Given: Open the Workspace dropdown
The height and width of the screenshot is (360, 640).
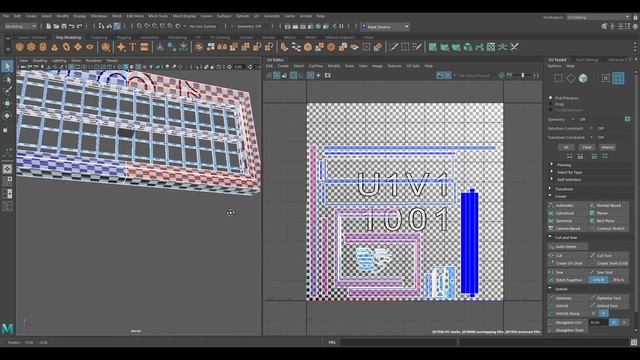Looking at the screenshot, I should (598, 18).
